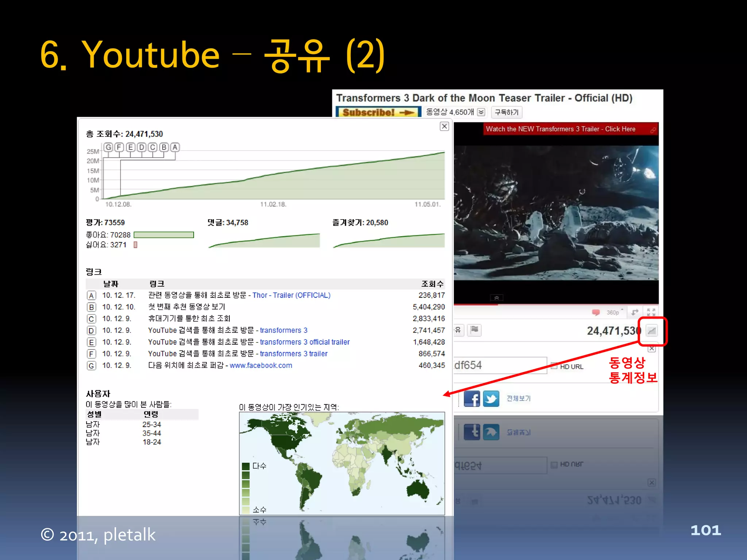The width and height of the screenshot is (747, 560).
Task: Enable the HD URL checkbox
Action: 554,366
